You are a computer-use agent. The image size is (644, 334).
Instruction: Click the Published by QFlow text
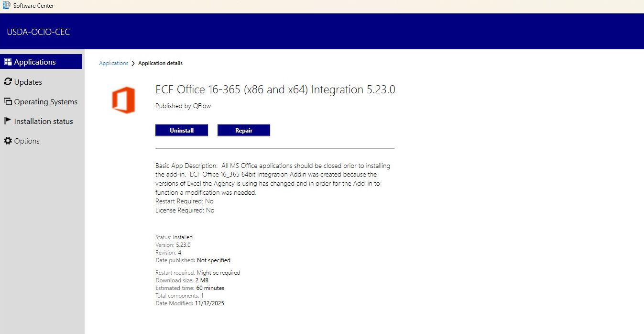pos(183,106)
